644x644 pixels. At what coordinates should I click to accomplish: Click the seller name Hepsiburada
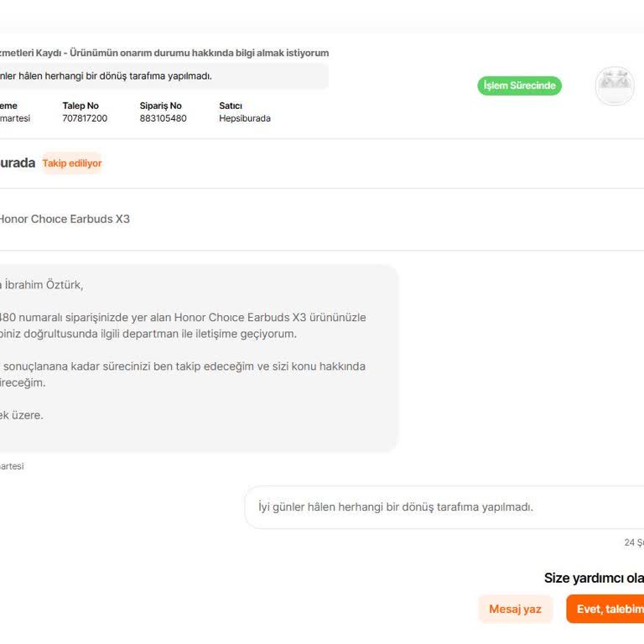click(244, 118)
